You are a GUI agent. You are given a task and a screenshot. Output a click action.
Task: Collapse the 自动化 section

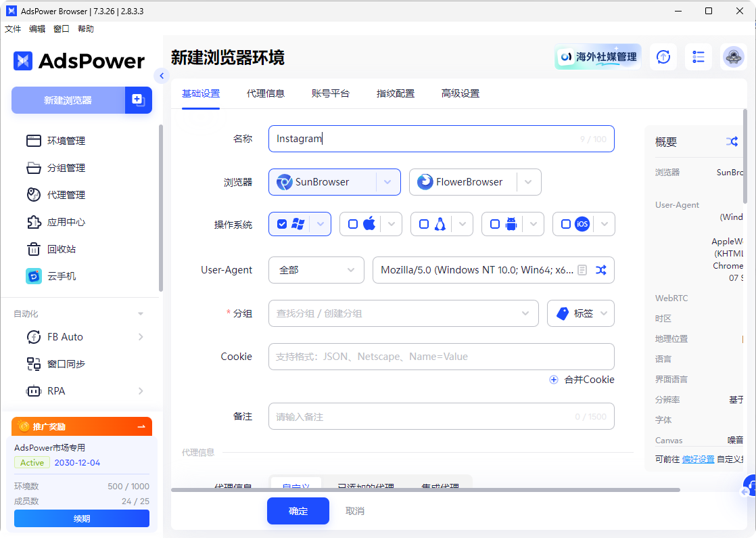tap(140, 313)
